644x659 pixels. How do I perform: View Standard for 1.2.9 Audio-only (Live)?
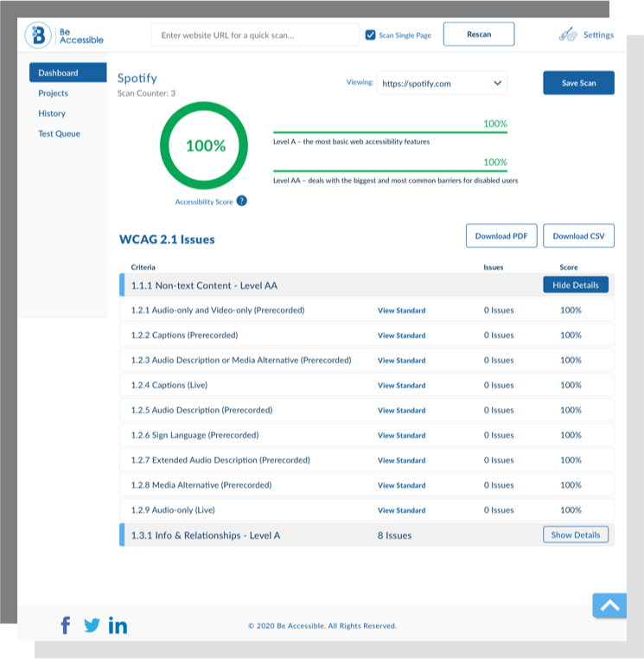coord(402,510)
